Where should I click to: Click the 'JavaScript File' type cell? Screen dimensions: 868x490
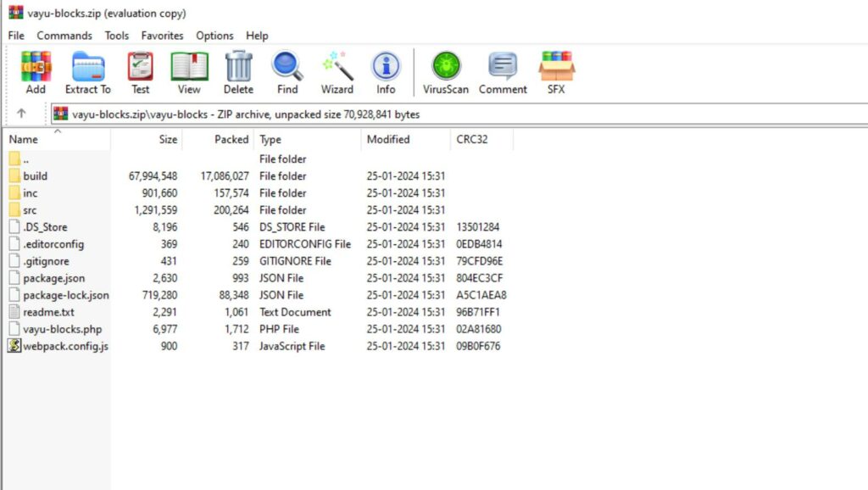click(292, 346)
